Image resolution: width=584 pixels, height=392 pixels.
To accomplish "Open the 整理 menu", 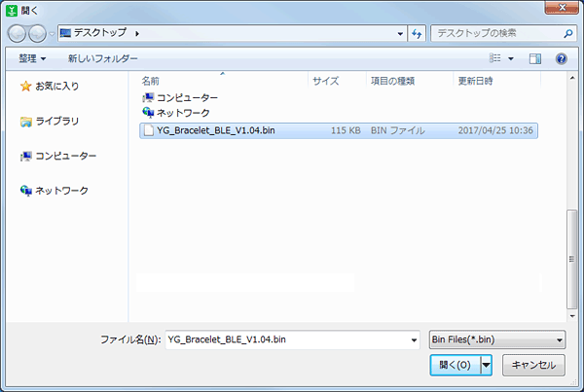I will click(32, 58).
